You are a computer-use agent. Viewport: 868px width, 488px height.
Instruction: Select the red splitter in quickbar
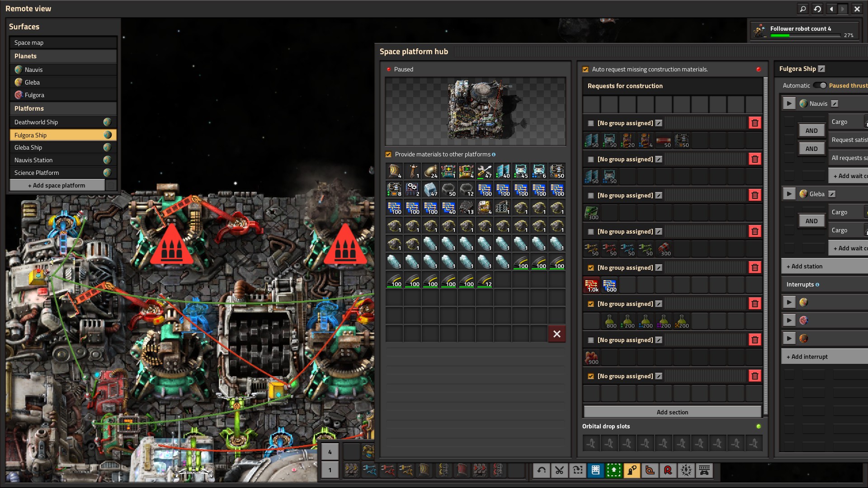pos(498,470)
